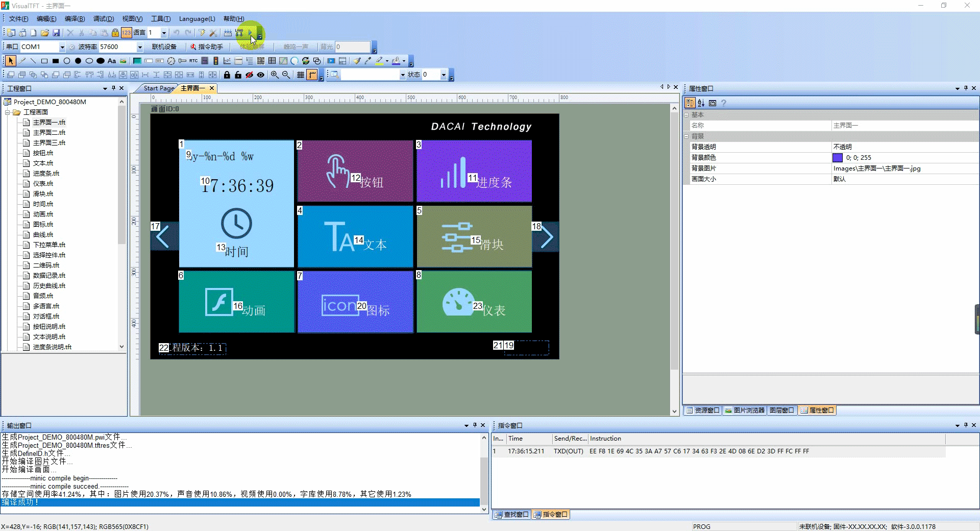Select the meter gauge control tool
This screenshot has width=980, height=531.
point(171,61)
